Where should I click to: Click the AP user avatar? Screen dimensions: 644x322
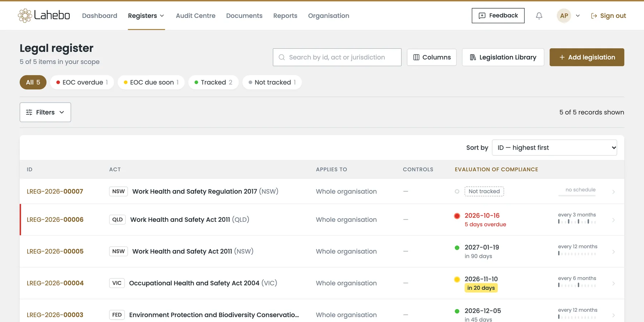pos(564,16)
